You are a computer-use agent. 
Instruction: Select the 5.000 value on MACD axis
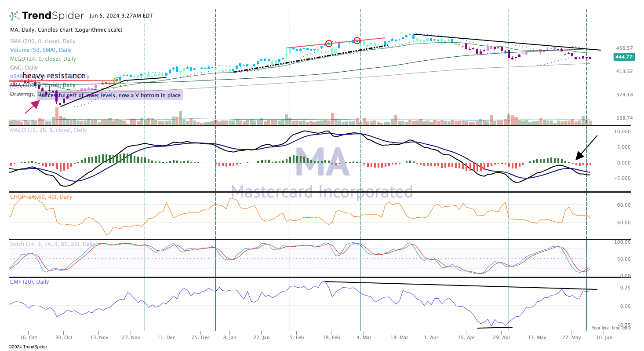pos(624,147)
